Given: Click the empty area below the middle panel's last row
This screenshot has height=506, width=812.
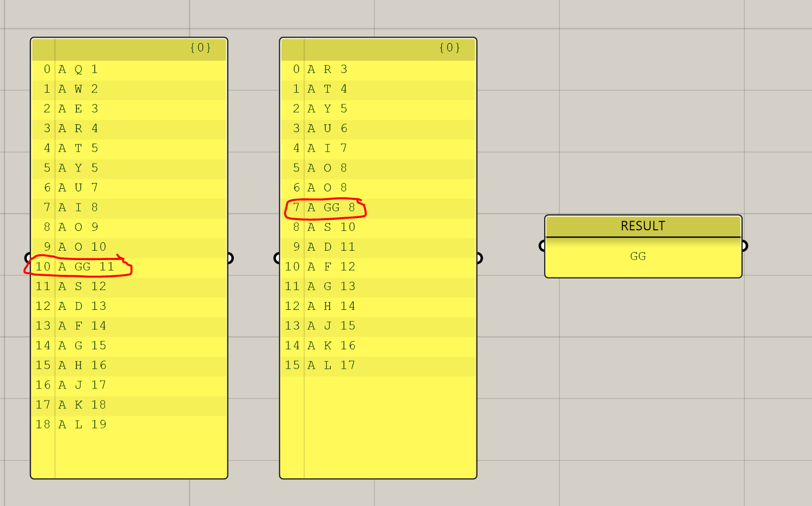Looking at the screenshot, I should point(377,419).
